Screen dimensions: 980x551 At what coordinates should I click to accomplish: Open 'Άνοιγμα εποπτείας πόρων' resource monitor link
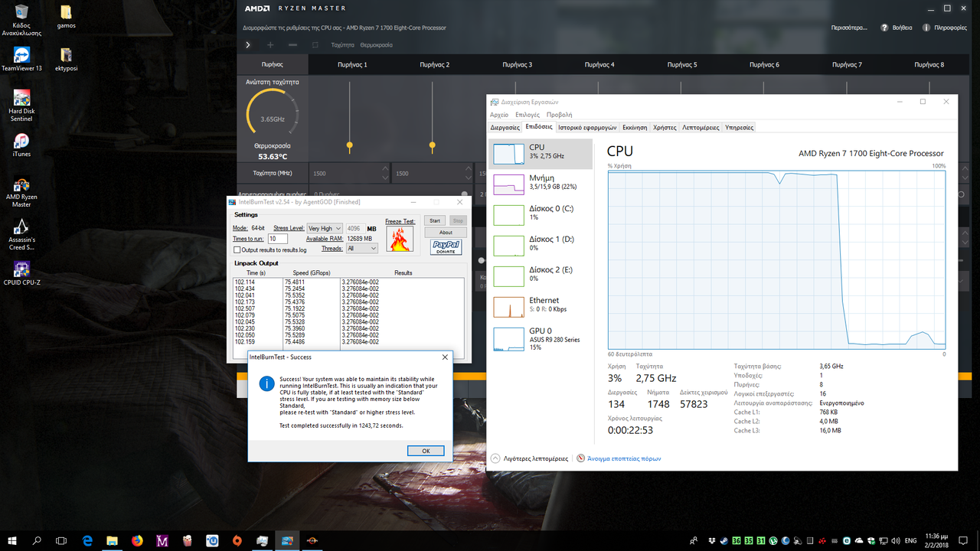tap(619, 458)
